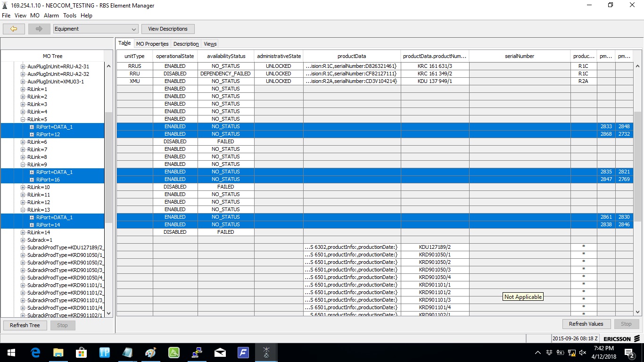
Task: Open the Alarm menu
Action: (x=51, y=16)
